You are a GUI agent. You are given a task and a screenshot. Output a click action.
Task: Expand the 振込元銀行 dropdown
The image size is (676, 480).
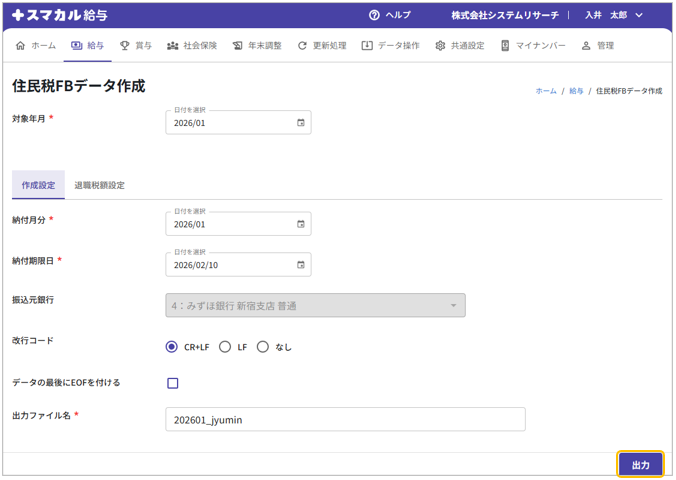click(x=315, y=306)
